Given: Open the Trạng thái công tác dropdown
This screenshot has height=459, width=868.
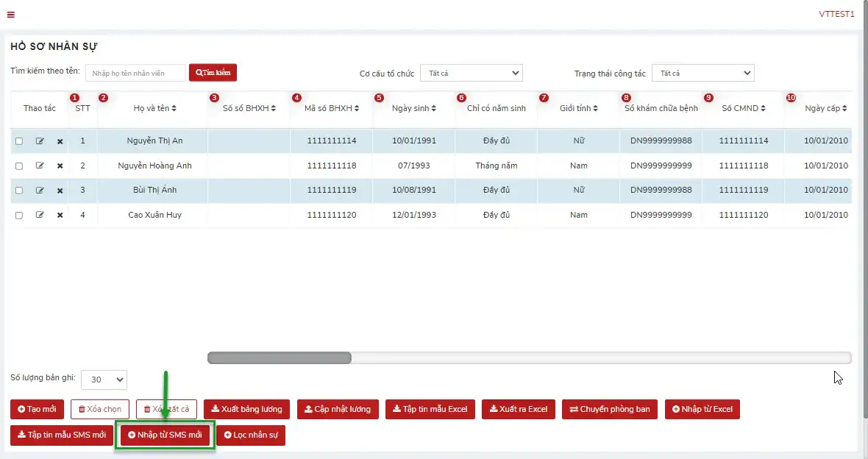Looking at the screenshot, I should click(703, 73).
